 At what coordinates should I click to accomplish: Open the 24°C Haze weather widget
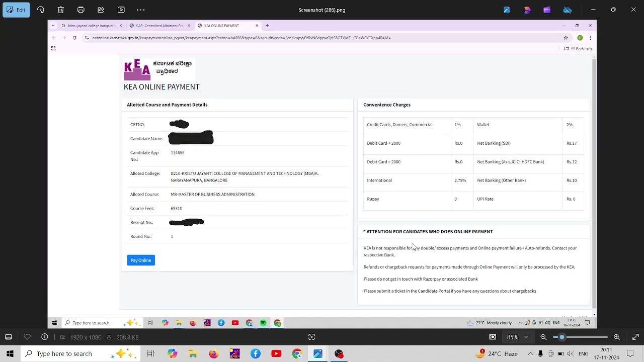click(x=496, y=354)
